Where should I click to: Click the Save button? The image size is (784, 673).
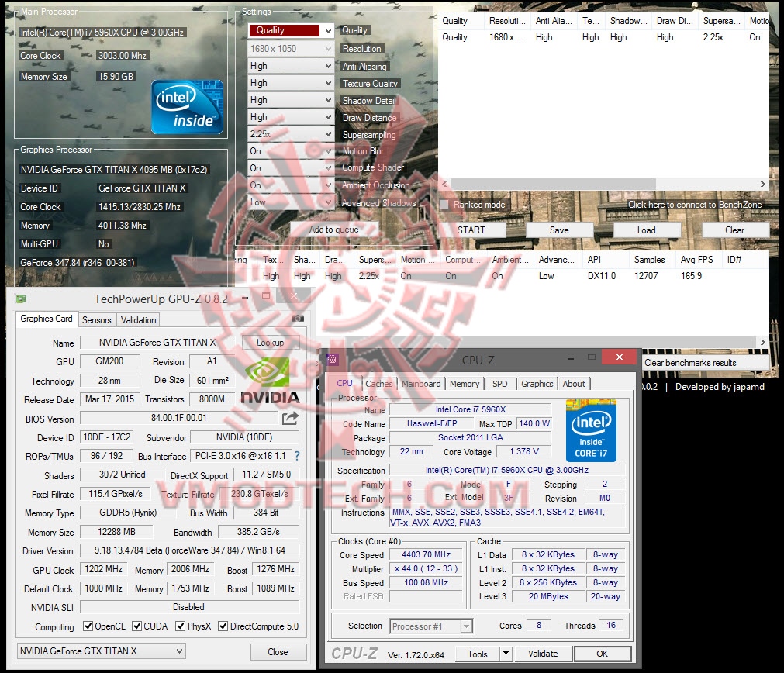tap(559, 230)
